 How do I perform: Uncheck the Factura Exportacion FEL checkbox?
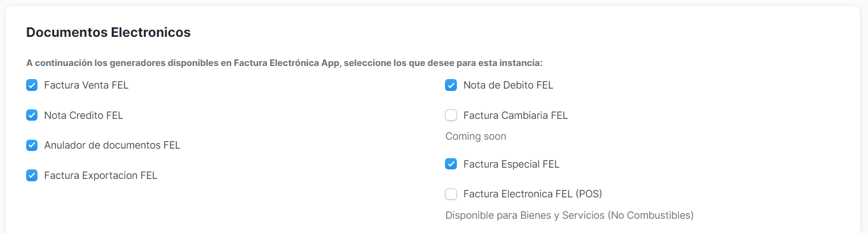coord(32,175)
